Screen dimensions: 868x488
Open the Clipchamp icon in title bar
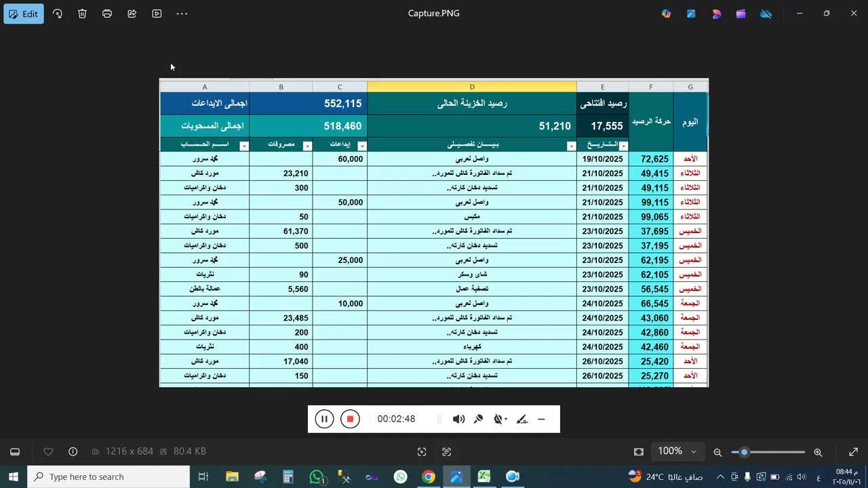pyautogui.click(x=741, y=14)
